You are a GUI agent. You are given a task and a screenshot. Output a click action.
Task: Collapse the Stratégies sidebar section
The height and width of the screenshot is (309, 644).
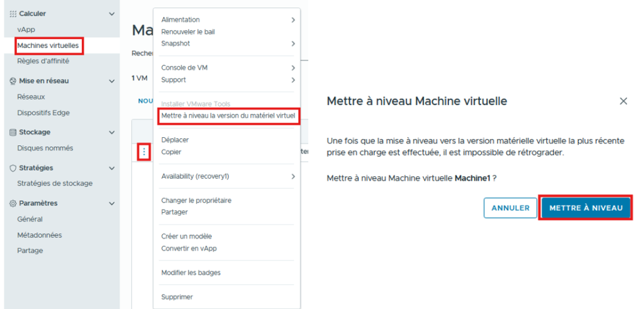coord(112,168)
